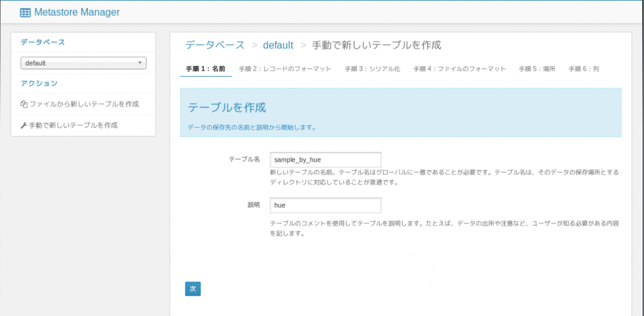Select 手動で新しいテーブルを作成 in sidebar
This screenshot has width=644, height=316.
(x=73, y=125)
